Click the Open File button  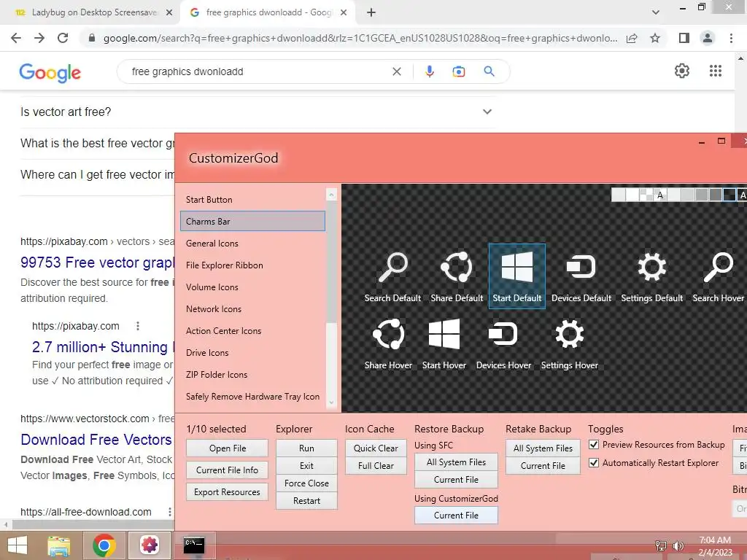point(228,448)
